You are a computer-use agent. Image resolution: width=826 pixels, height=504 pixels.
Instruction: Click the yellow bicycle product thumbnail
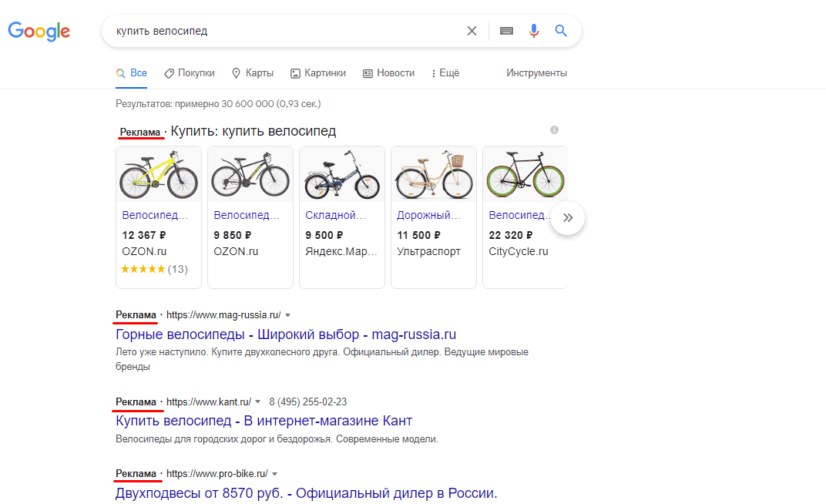point(159,175)
